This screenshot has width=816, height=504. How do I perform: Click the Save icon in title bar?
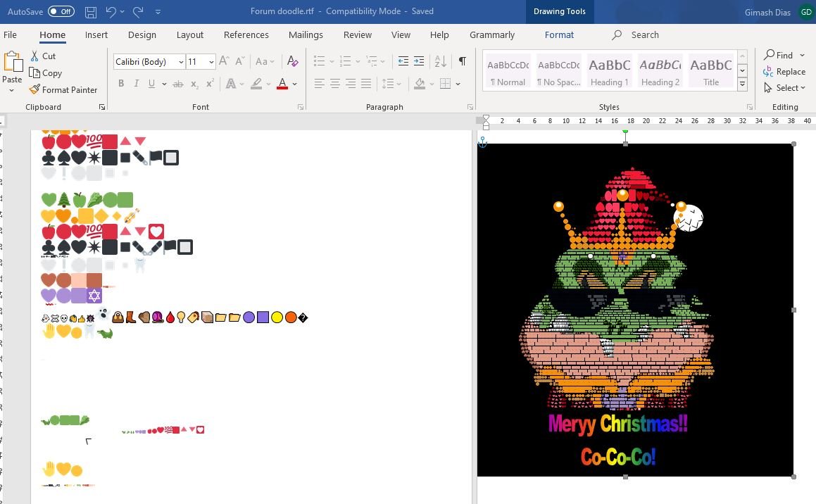coord(90,12)
